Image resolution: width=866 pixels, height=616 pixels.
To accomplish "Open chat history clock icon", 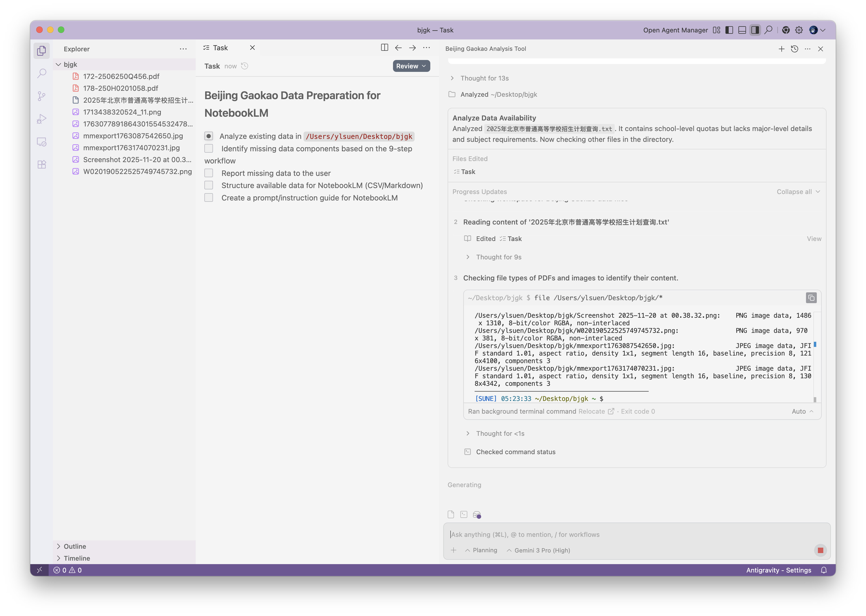I will pyautogui.click(x=794, y=49).
